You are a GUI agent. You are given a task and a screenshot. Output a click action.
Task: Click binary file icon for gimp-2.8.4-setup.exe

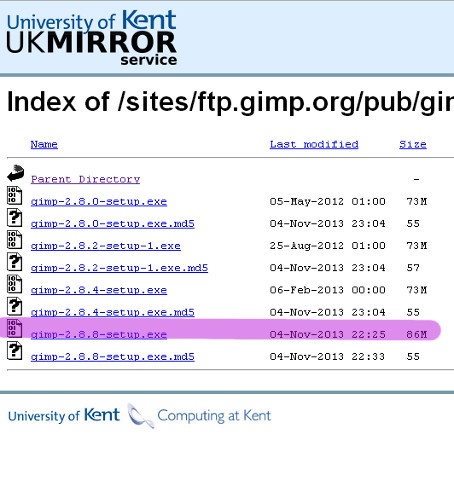[x=14, y=284]
